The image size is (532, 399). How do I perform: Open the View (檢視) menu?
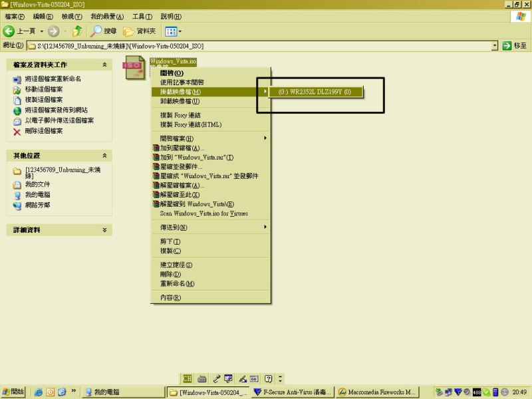pyautogui.click(x=72, y=16)
